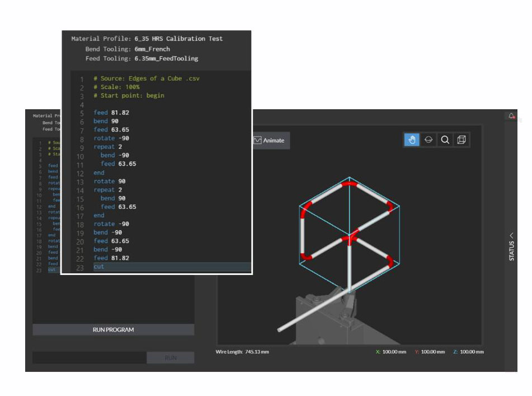
Task: Focus the command input field beside RUN
Action: point(90,358)
